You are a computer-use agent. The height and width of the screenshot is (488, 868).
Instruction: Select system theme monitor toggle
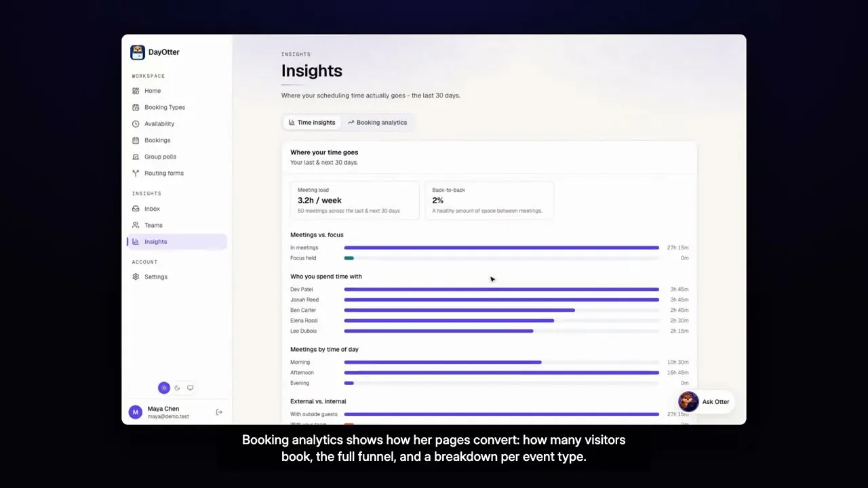(190, 388)
